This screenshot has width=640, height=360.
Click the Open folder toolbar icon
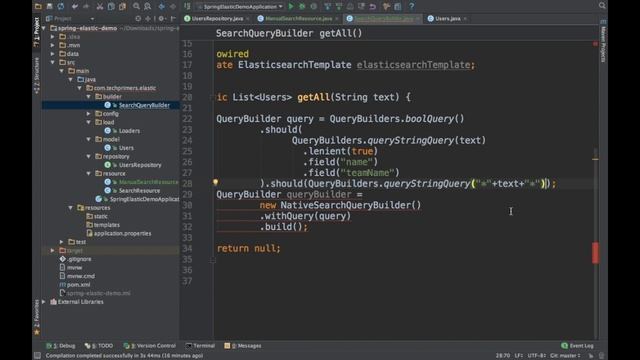(x=38, y=6)
